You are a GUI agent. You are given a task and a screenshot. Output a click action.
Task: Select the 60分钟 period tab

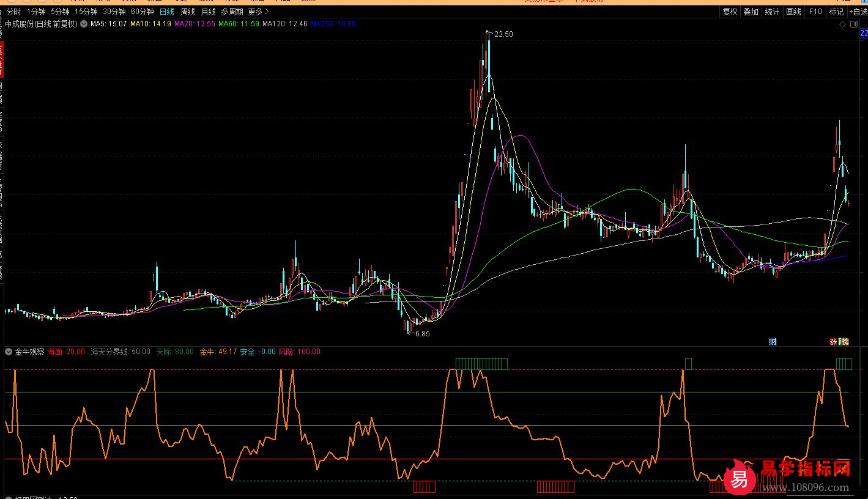click(143, 12)
